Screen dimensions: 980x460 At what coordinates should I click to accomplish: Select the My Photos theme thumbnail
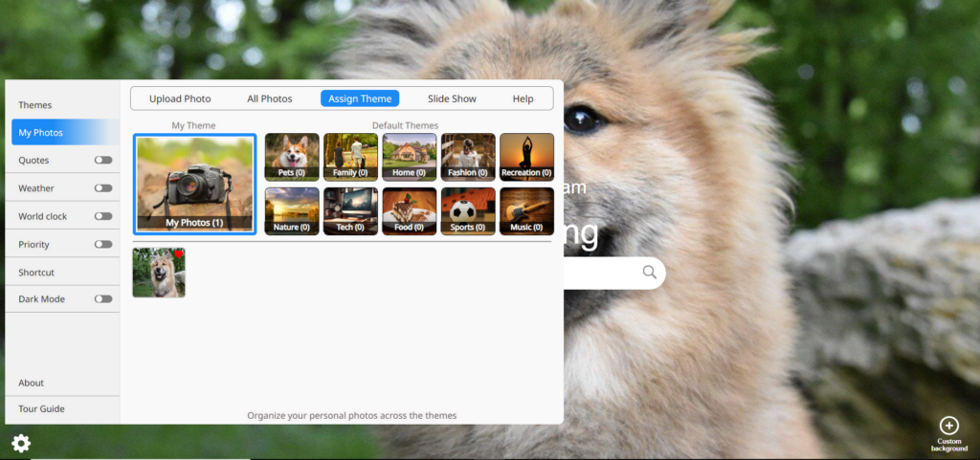(x=195, y=185)
